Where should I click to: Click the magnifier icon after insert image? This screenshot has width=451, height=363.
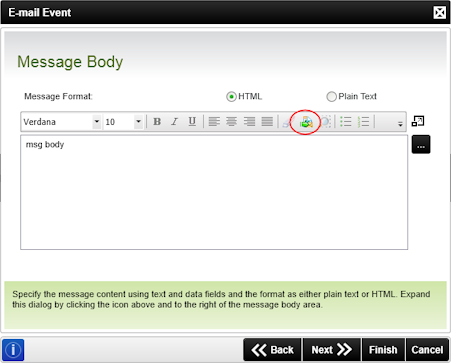tap(326, 122)
